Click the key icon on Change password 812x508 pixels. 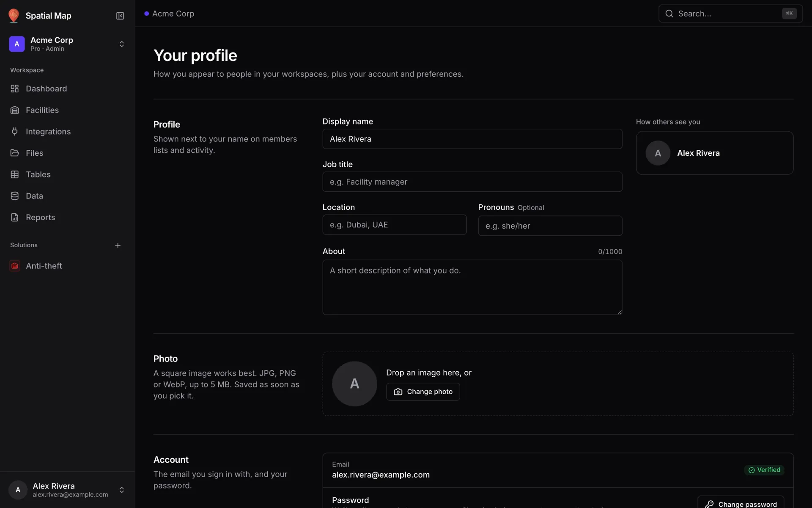tap(709, 504)
